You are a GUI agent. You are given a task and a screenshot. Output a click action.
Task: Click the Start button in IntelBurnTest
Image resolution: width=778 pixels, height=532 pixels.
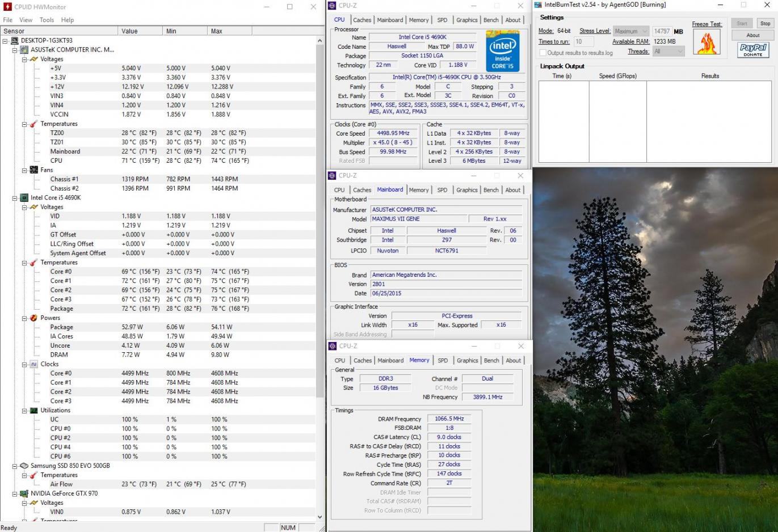(x=742, y=23)
